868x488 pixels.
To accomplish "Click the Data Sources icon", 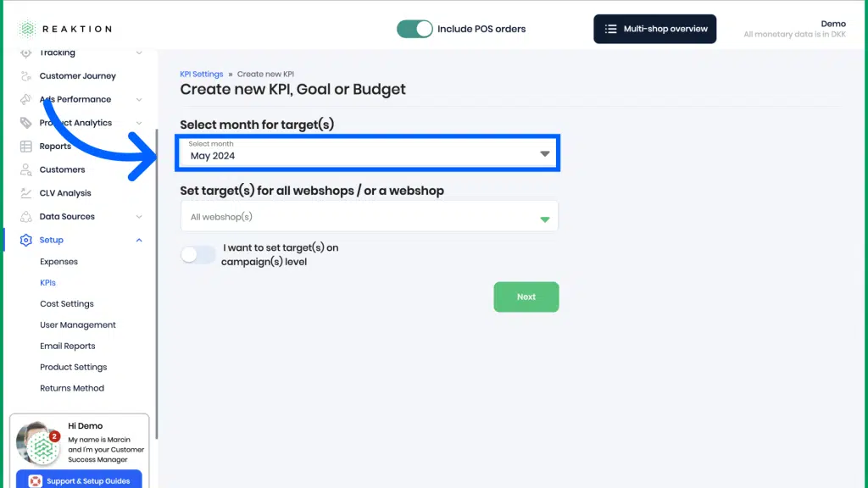I will coord(26,216).
